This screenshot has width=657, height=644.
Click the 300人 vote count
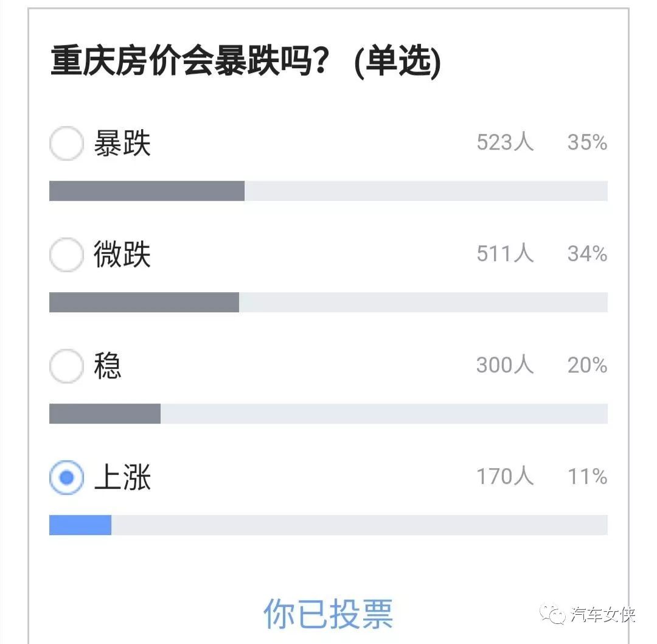(506, 365)
